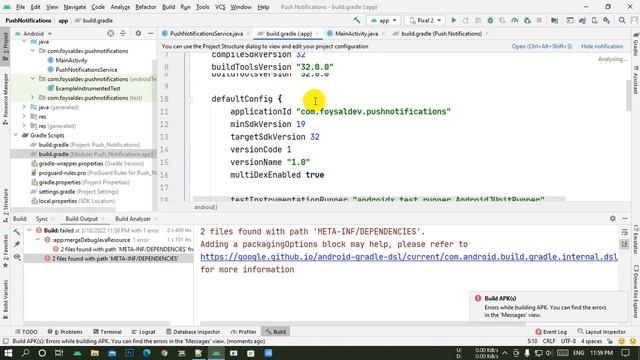The height and width of the screenshot is (360, 640).
Task: Run the app with green play button
Action: (x=453, y=20)
